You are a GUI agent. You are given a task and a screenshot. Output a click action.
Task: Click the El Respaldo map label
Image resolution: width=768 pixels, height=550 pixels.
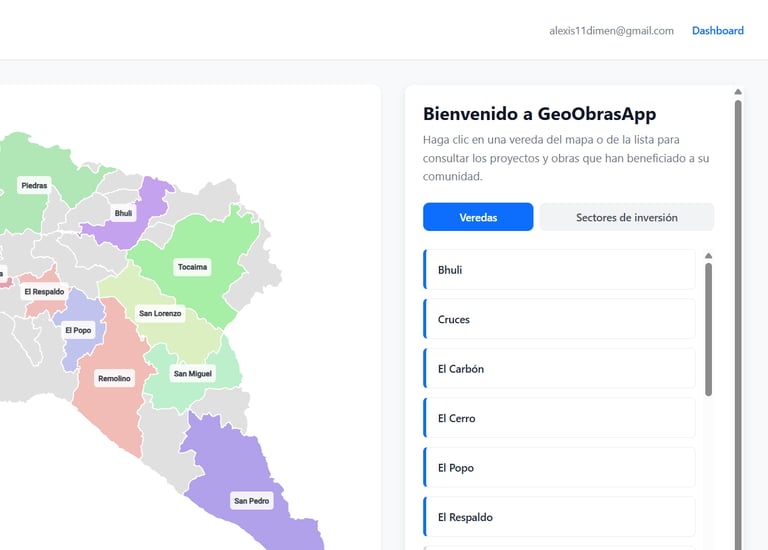click(44, 292)
